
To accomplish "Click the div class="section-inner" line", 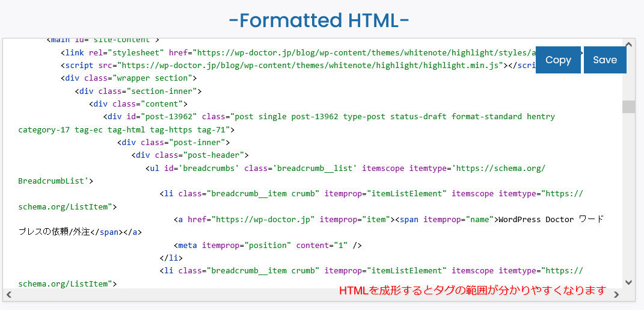I will point(138,91).
